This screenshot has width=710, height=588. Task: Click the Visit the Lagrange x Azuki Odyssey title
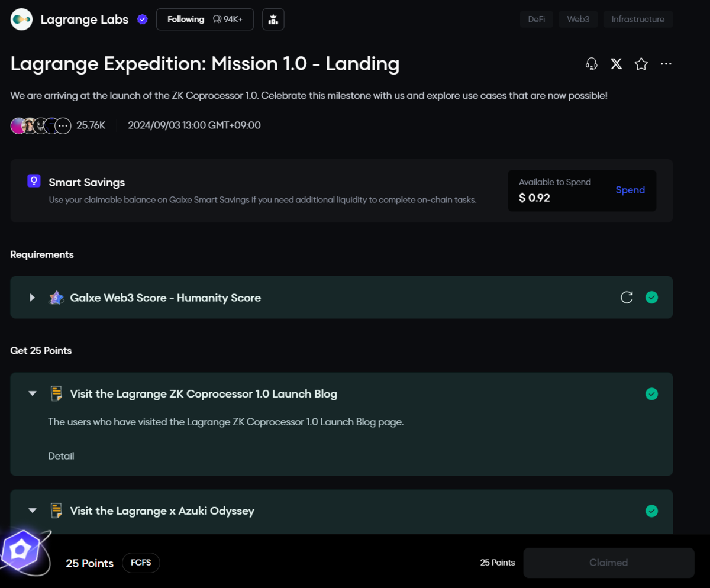point(162,511)
